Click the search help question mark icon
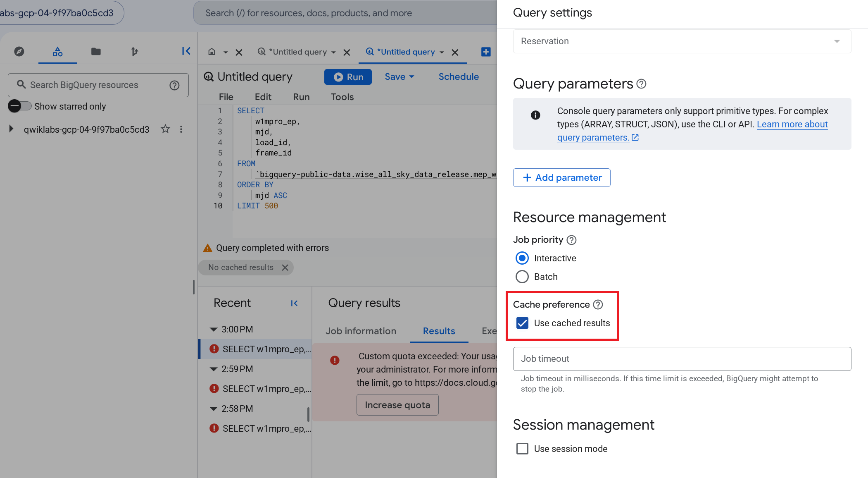 [174, 85]
